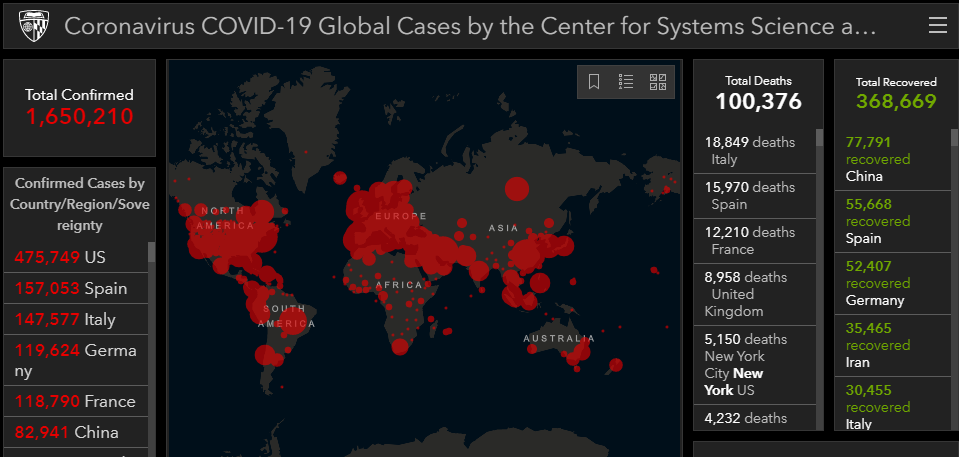The width and height of the screenshot is (959, 457).
Task: Select Germany in confirmed cases list
Action: point(75,360)
